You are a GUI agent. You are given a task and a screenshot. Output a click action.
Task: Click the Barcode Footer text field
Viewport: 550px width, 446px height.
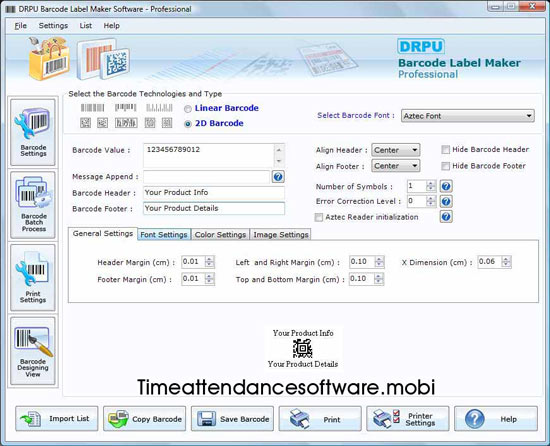214,208
